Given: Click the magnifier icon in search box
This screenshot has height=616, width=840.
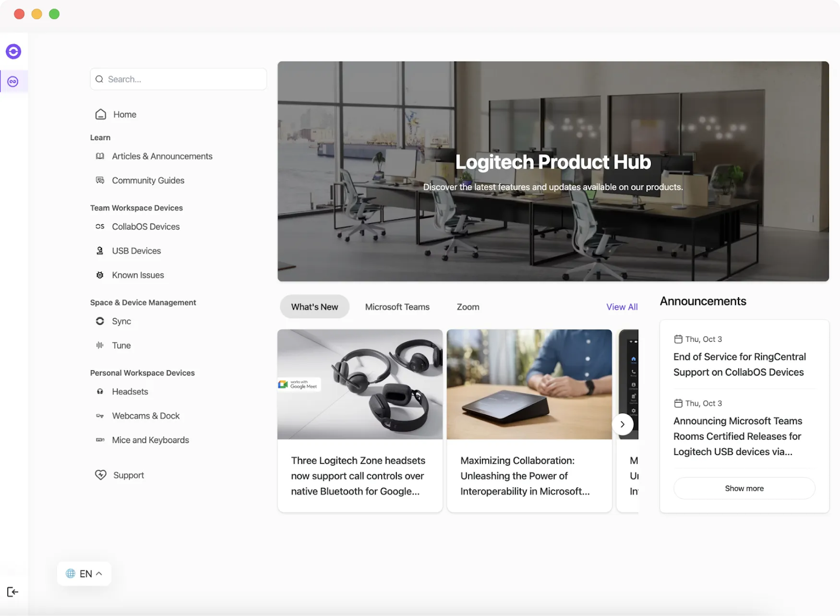Looking at the screenshot, I should (x=99, y=79).
